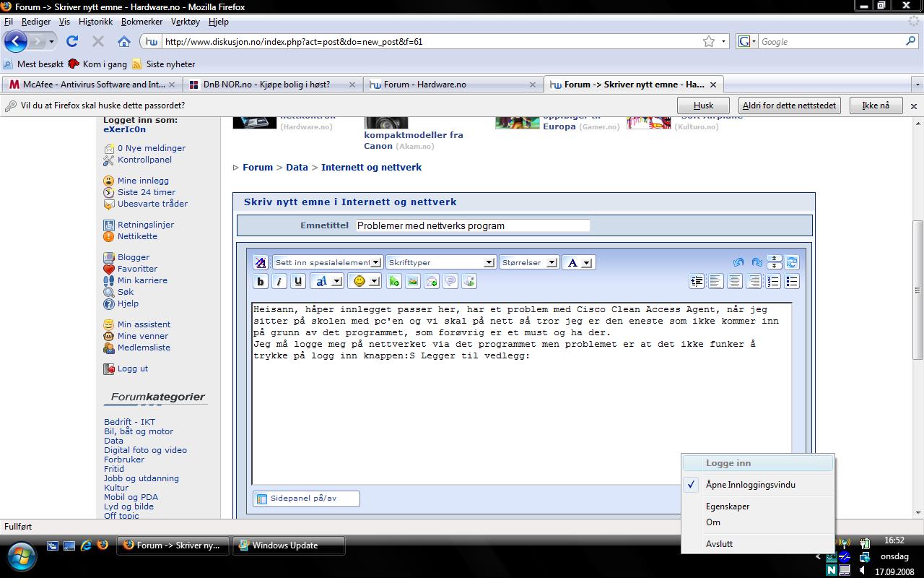Click Aldri for dette nettstedet button
This screenshot has width=924, height=578.
[x=789, y=105]
